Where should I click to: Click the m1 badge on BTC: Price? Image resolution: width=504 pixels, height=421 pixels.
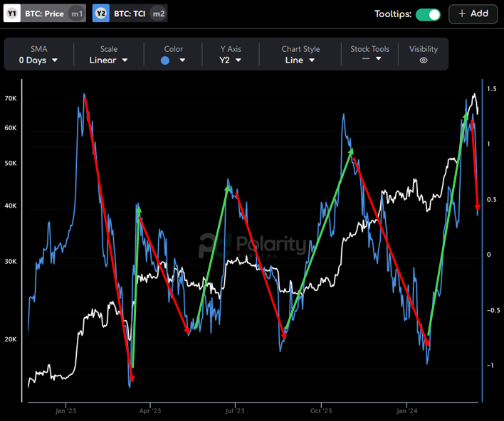(x=76, y=14)
